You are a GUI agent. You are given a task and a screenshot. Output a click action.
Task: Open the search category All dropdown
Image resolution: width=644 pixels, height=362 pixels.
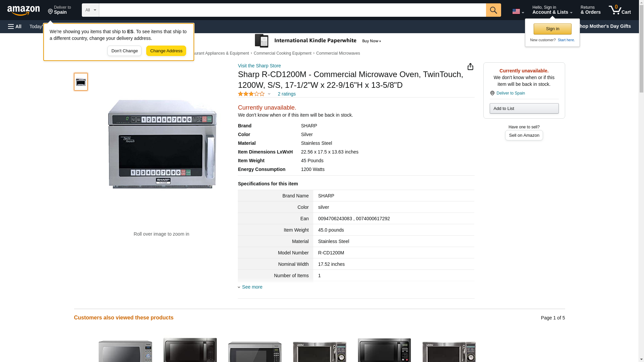pos(90,10)
